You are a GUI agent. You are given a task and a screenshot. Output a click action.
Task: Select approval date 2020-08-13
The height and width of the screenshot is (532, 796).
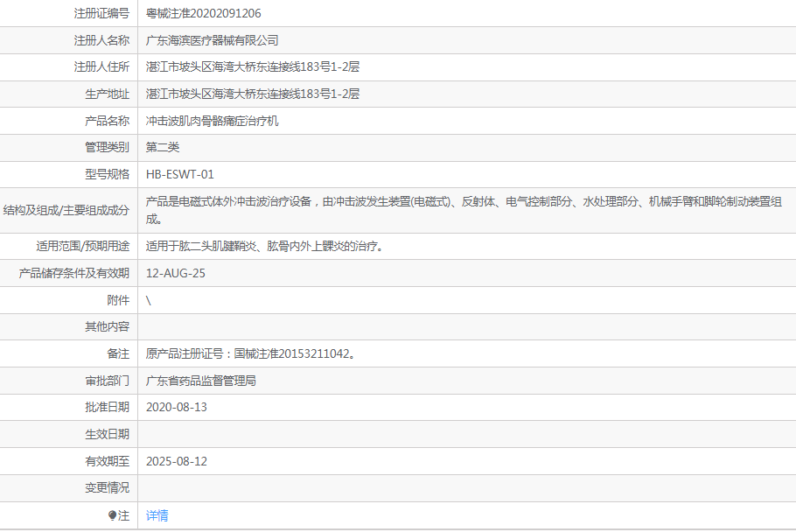point(177,407)
